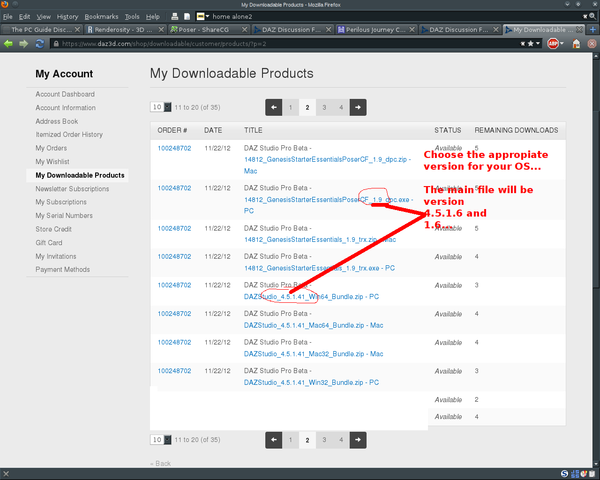
Task: Download DAZStudio_4.5.1.41_Mac64_Bundle.zip
Action: [313, 325]
